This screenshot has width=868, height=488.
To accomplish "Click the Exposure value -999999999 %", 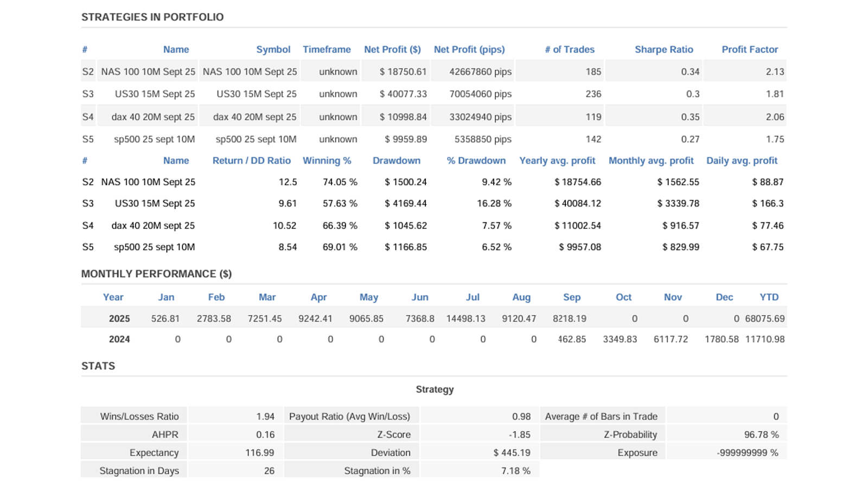I will coord(747,453).
